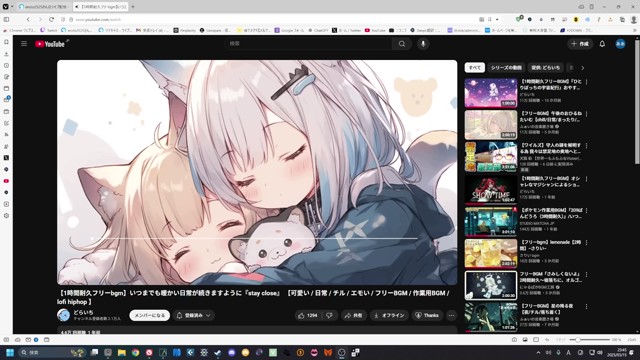Select the 提供: どらいち filter chip
640x360 pixels.
(546, 68)
